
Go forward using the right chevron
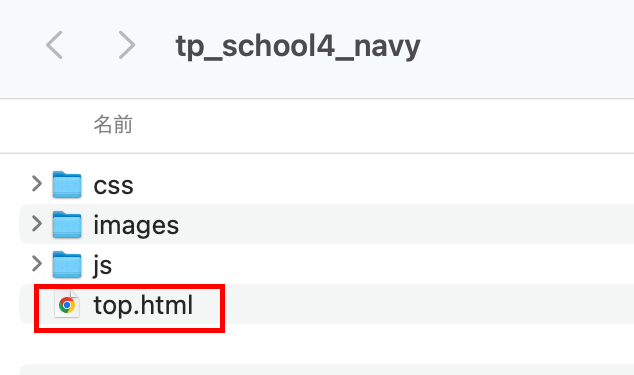(127, 45)
